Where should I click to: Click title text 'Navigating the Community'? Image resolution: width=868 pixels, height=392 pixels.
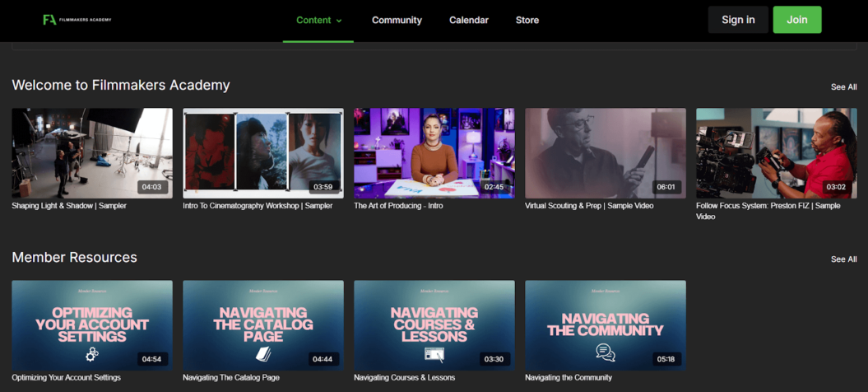[x=569, y=377]
